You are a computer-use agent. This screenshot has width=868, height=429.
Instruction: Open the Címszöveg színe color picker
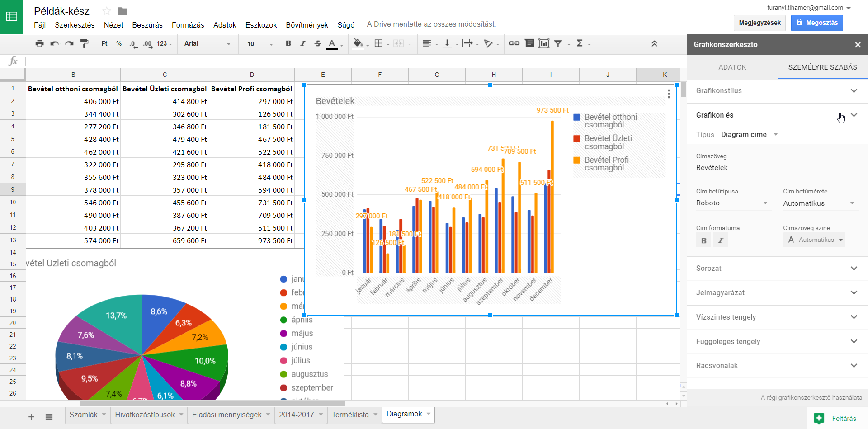click(x=815, y=240)
